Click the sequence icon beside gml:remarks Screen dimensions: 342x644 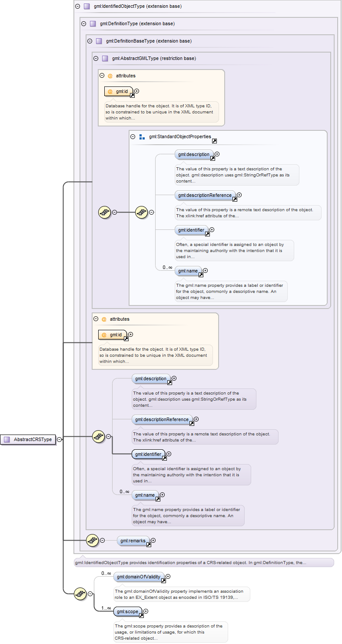pos(92,540)
